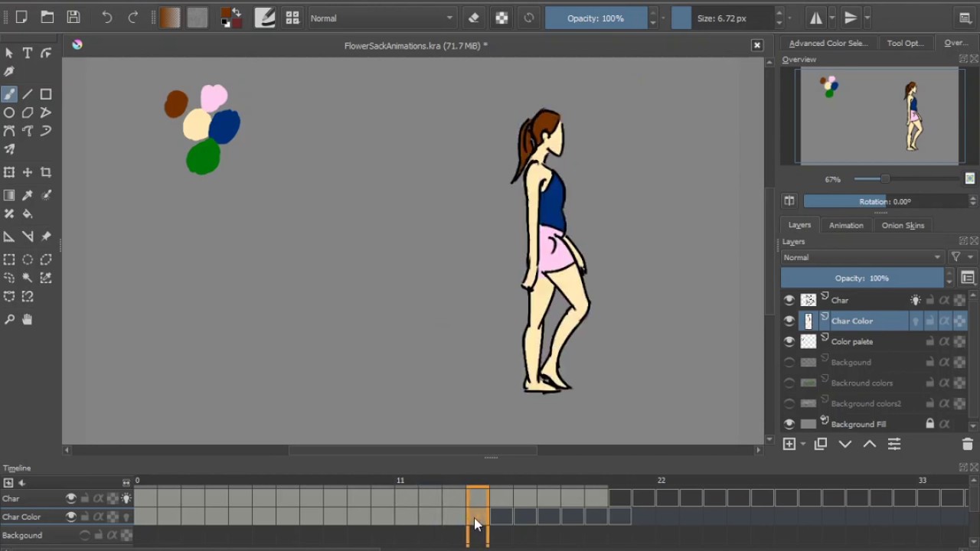Open the gradient fill picker
Screen dimensions: 980x551
pos(171,18)
